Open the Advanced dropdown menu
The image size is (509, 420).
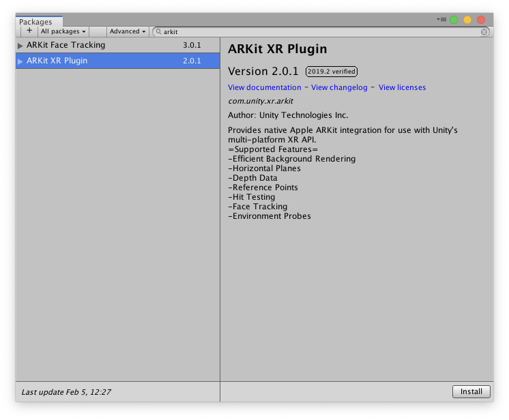coord(127,31)
